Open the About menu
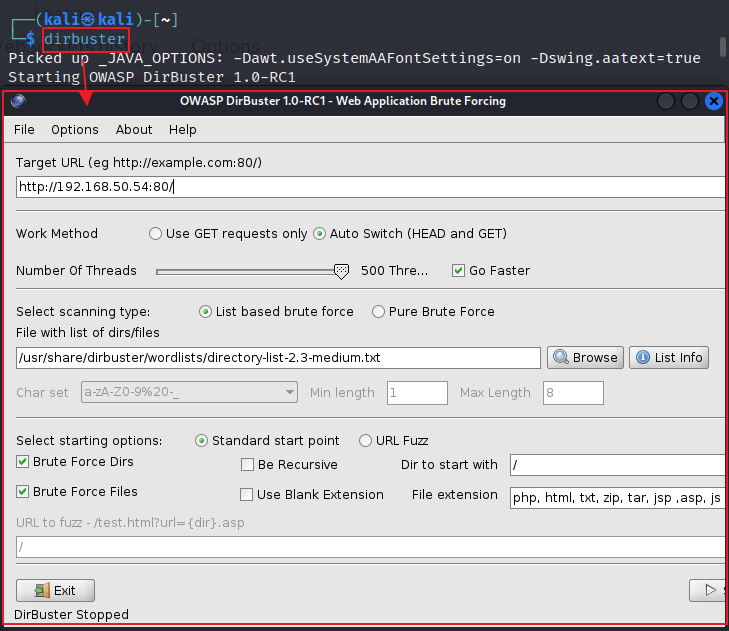 [134, 129]
